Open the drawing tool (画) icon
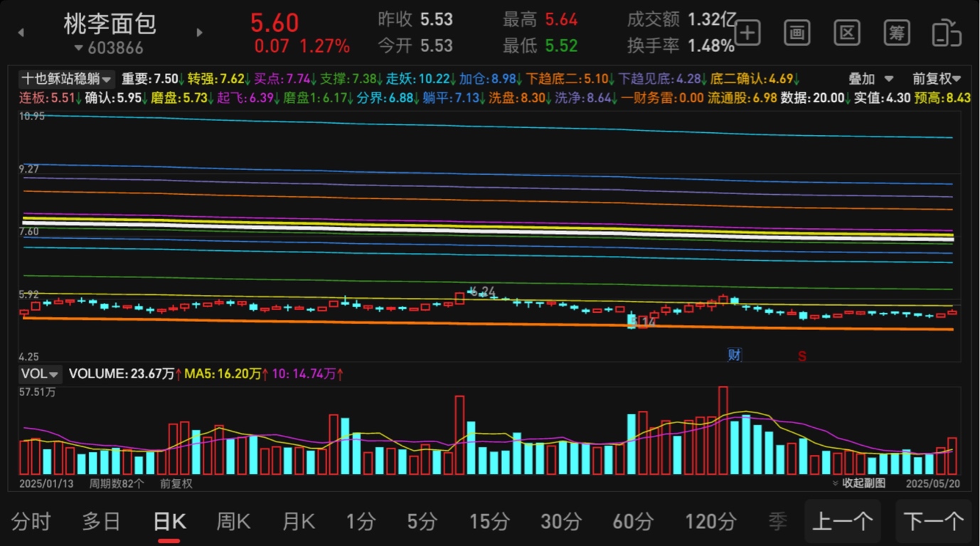Image resolution: width=980 pixels, height=546 pixels. pyautogui.click(x=797, y=33)
